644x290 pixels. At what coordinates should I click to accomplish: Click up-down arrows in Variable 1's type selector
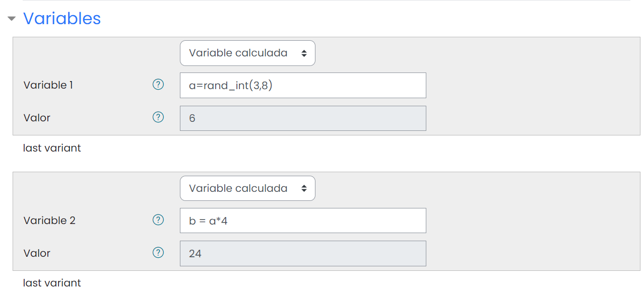[x=304, y=53]
